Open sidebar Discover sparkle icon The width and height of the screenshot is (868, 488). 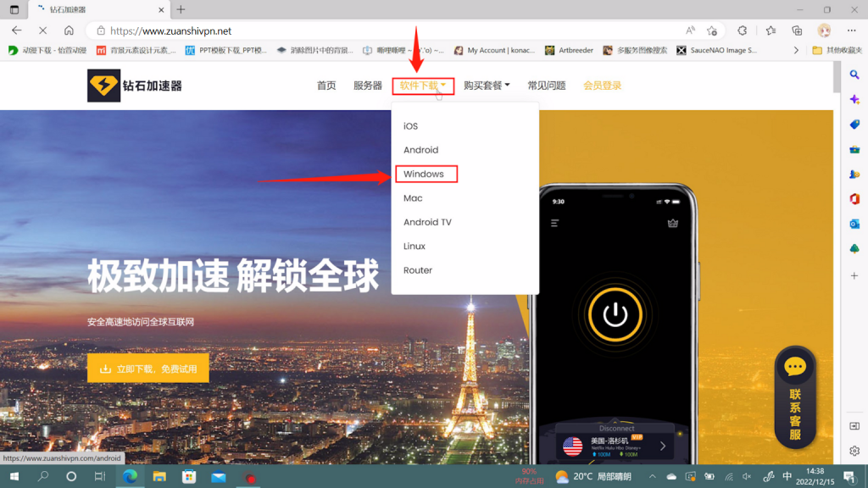point(854,100)
